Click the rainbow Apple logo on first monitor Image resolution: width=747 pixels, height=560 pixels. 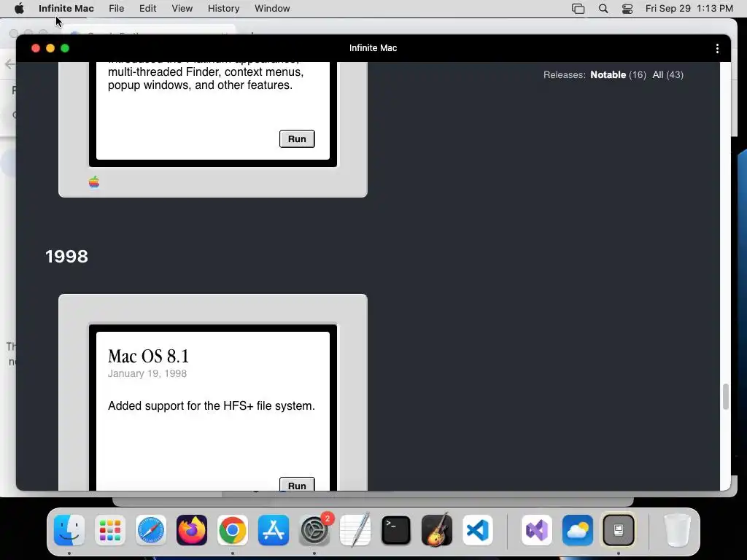tap(94, 182)
